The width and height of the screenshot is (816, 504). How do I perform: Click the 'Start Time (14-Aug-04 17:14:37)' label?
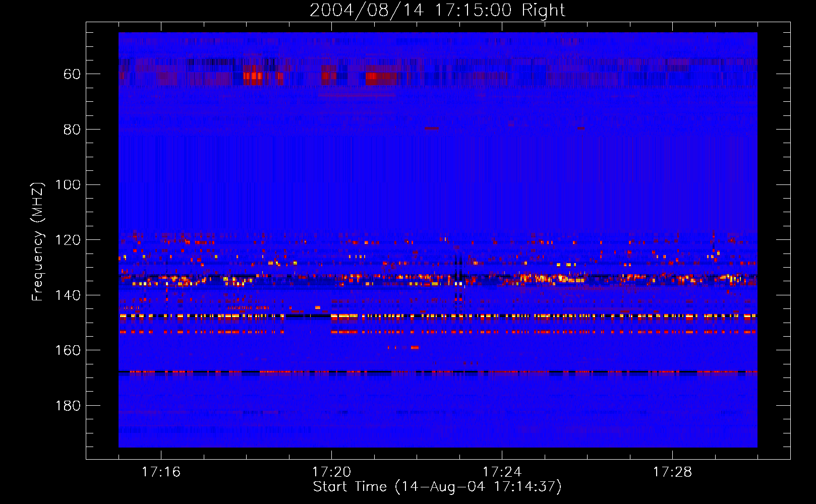(x=437, y=487)
